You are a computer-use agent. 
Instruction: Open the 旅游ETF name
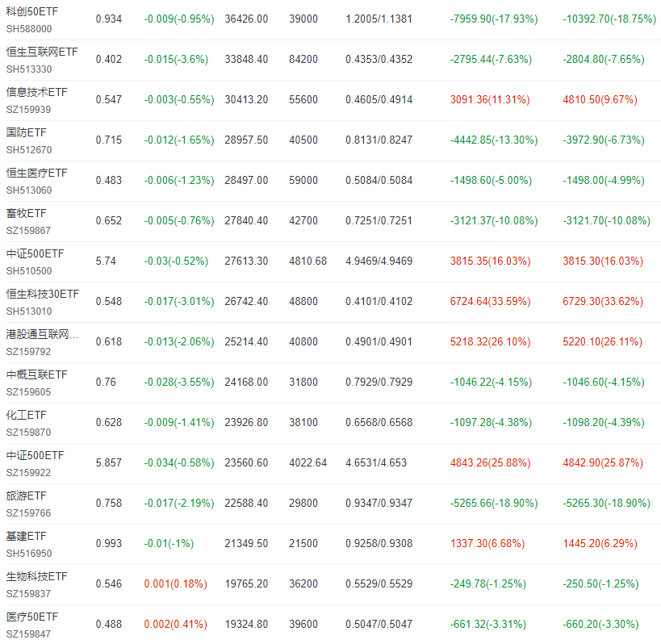coord(26,496)
